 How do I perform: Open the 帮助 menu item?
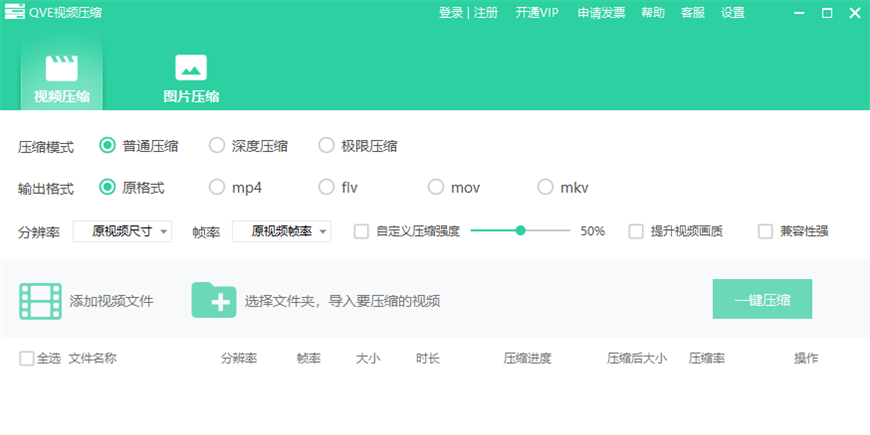(652, 13)
